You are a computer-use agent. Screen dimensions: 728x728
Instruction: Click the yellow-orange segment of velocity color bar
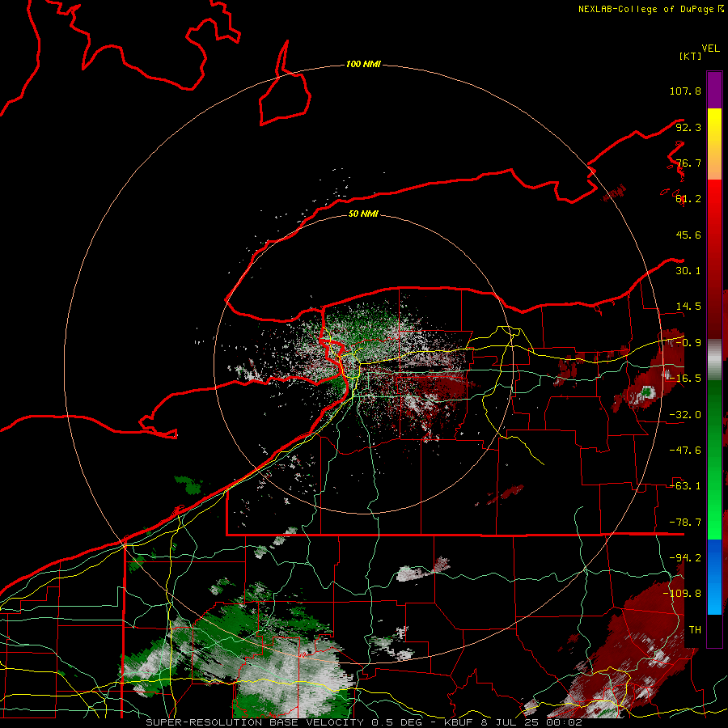pyautogui.click(x=714, y=144)
